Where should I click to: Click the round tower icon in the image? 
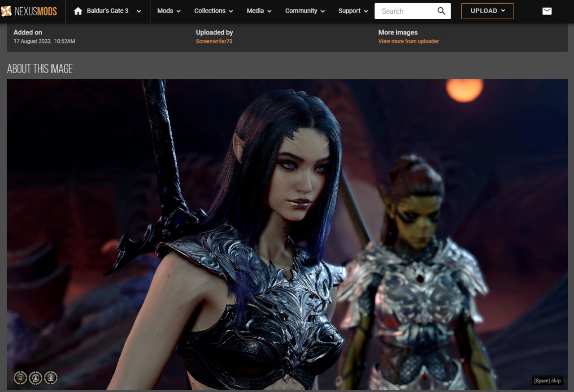point(51,378)
